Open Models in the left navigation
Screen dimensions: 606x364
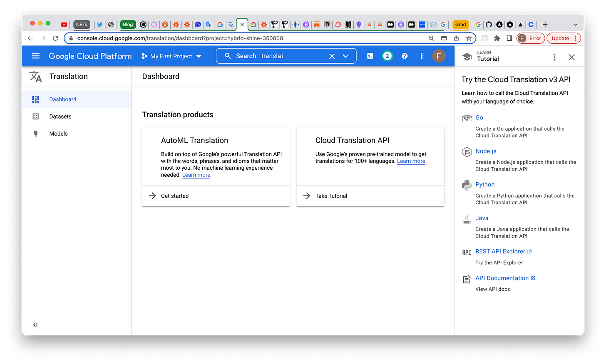[77, 134]
